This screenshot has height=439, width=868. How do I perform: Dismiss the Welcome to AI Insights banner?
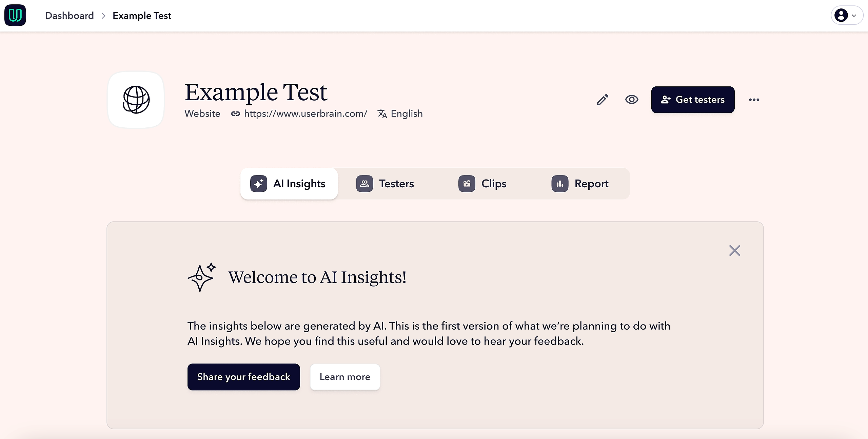click(x=734, y=251)
